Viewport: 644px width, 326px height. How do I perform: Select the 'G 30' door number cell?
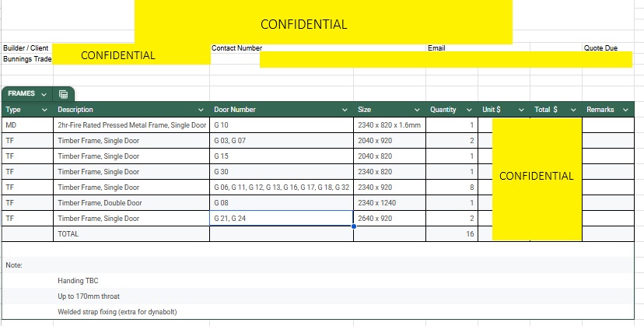pos(282,172)
